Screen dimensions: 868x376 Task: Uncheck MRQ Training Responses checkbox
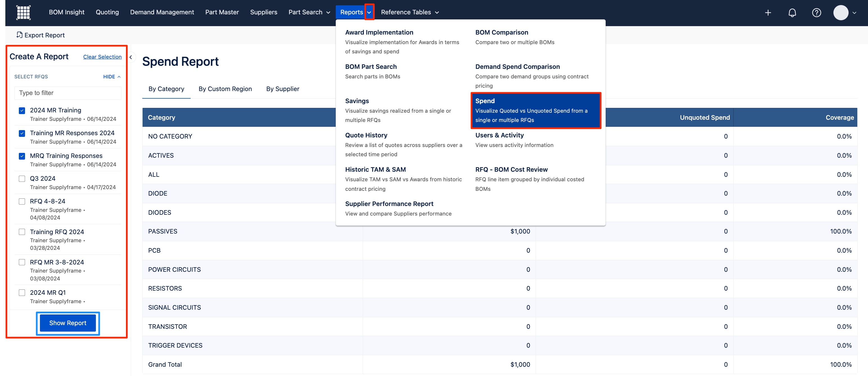[22, 156]
